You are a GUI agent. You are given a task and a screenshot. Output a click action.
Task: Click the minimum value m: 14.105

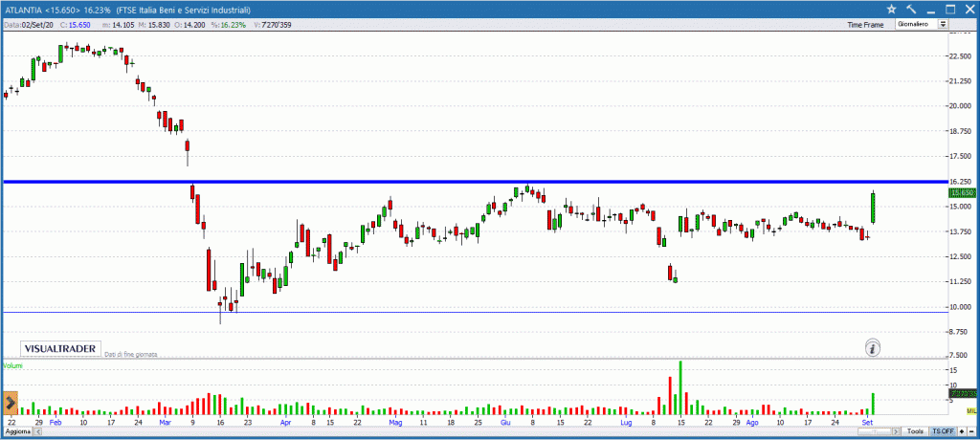(x=117, y=25)
